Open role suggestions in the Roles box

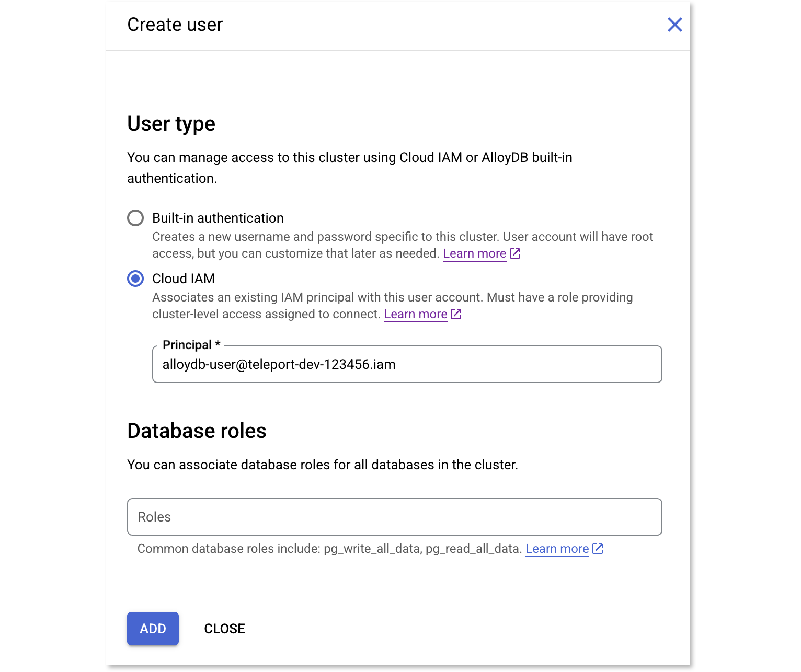394,517
